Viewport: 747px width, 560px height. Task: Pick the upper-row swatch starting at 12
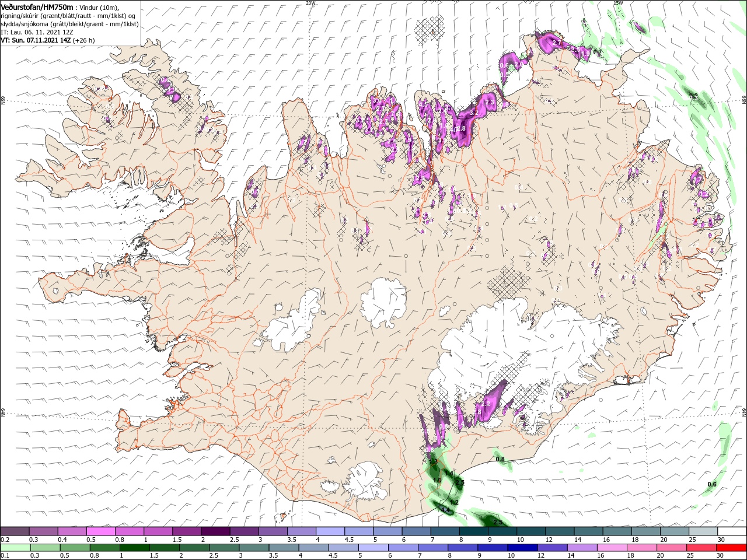(559, 531)
